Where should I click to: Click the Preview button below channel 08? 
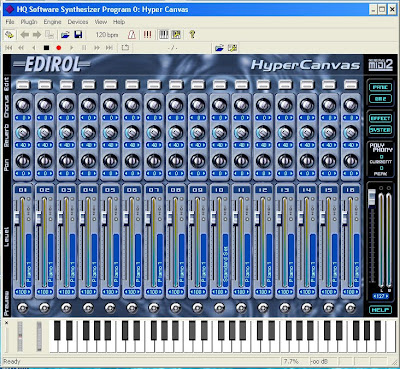[176, 308]
